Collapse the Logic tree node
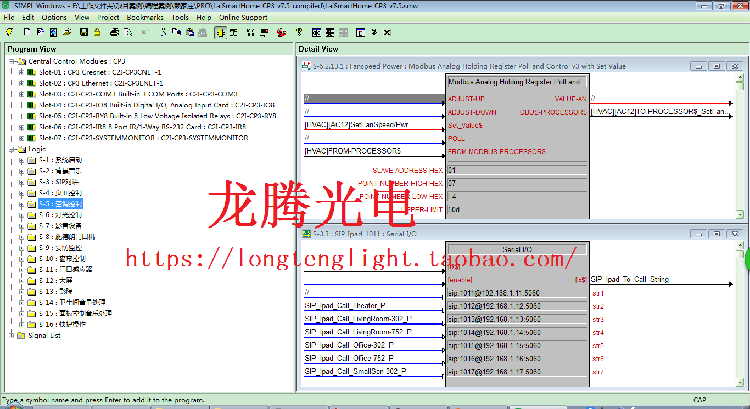This screenshot has width=750, height=409. (x=12, y=149)
